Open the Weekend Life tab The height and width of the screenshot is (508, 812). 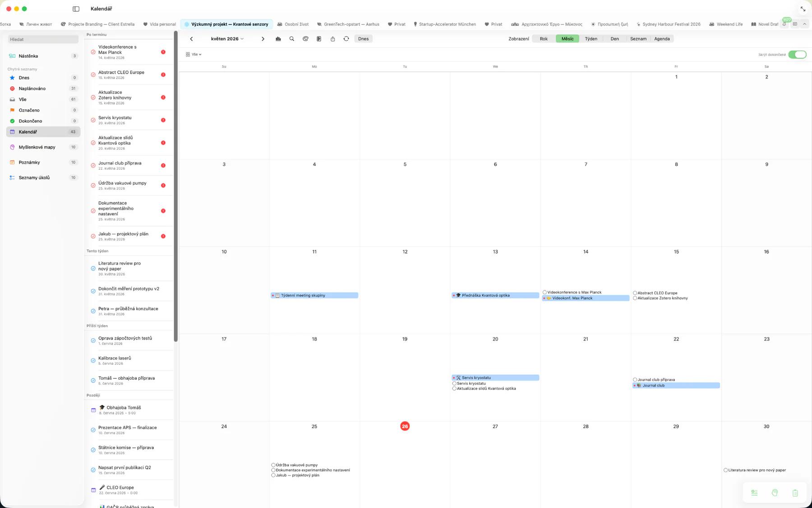click(726, 24)
